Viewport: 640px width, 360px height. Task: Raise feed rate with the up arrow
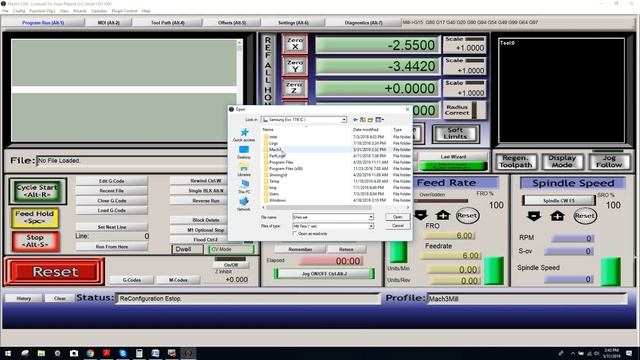click(x=442, y=215)
